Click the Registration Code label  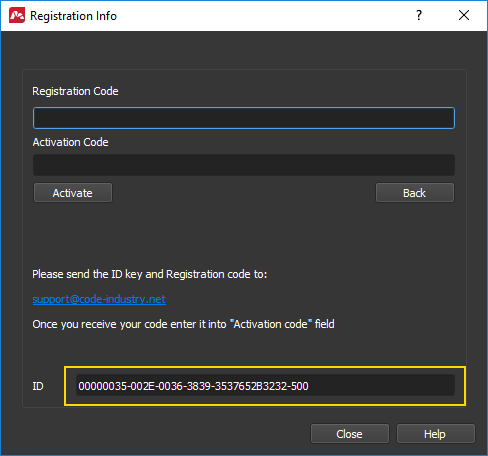click(x=75, y=91)
